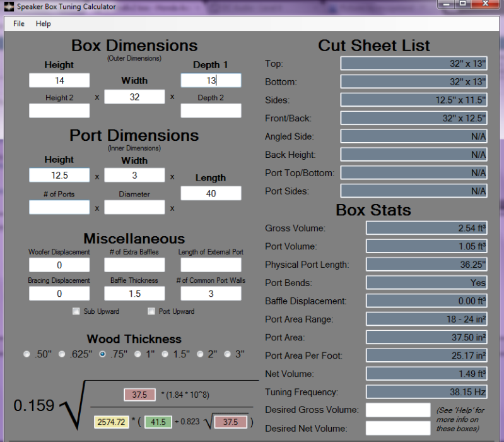Screen dimensions: 504x442
Task: Click the red 37.5 box in formula numerator
Action: coord(139,395)
